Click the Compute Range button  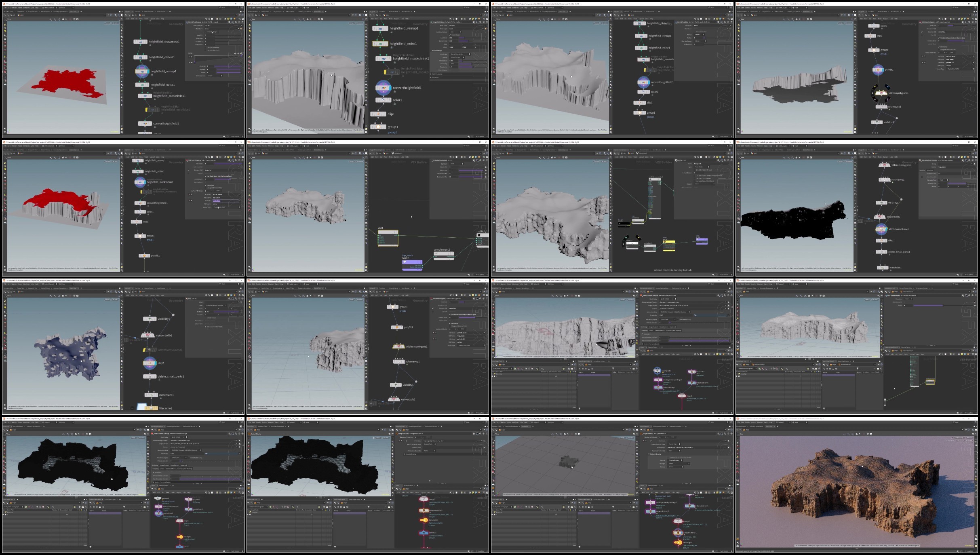point(212,32)
